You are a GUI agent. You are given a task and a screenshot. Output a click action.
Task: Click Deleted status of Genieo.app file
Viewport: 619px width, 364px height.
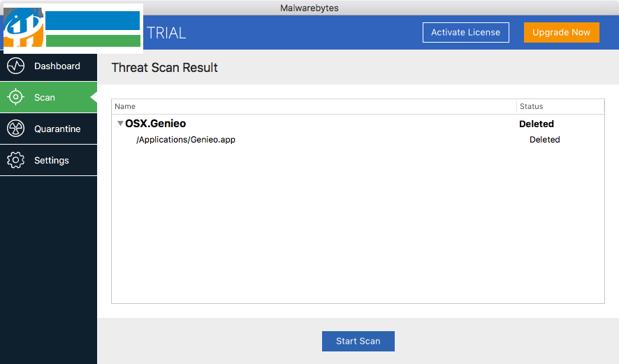click(x=545, y=140)
